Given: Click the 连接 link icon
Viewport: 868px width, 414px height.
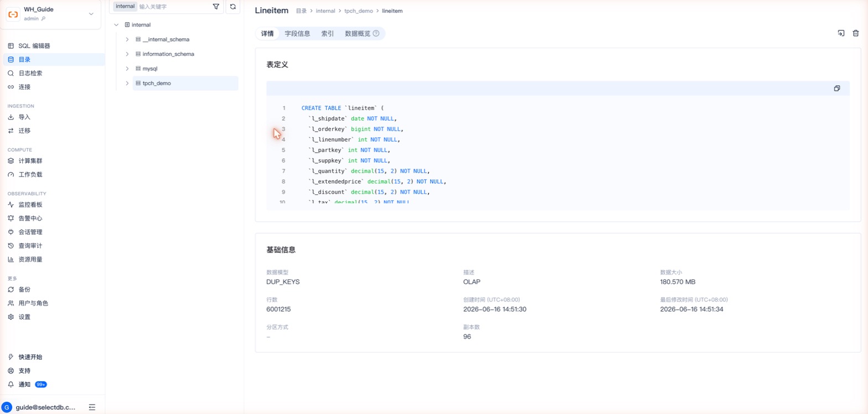Looking at the screenshot, I should click(11, 87).
